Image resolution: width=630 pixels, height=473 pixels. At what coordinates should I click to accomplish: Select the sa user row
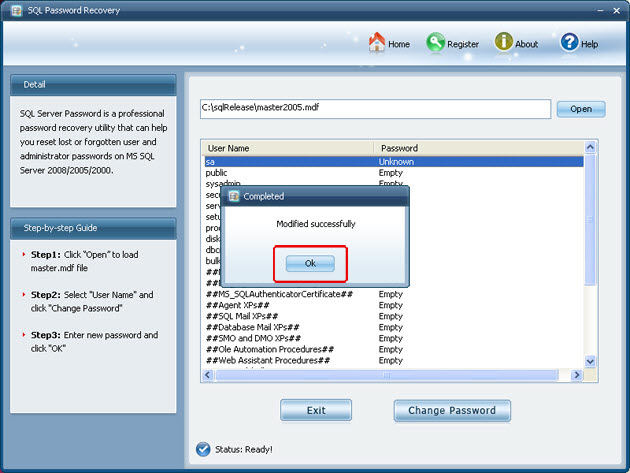[394, 162]
